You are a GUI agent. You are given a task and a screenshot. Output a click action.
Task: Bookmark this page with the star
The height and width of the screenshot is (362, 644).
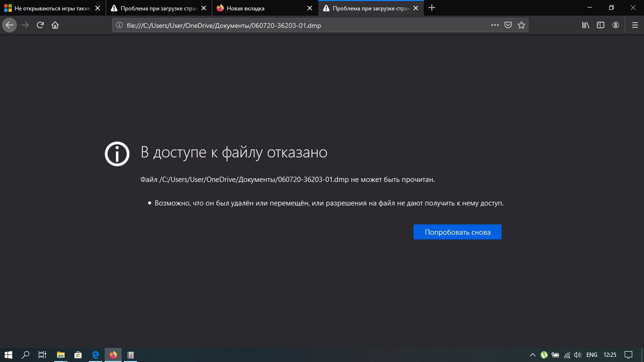pos(521,25)
